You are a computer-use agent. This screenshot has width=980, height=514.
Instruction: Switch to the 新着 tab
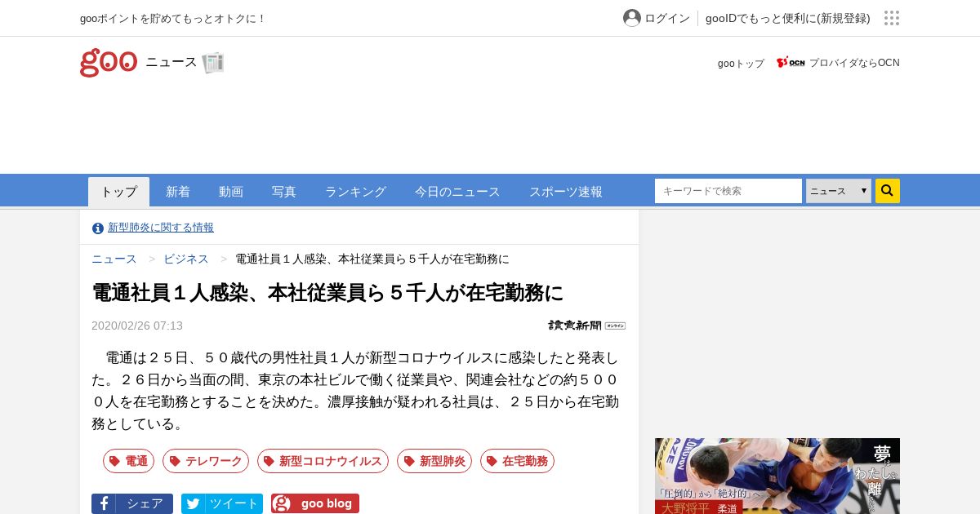click(x=178, y=192)
